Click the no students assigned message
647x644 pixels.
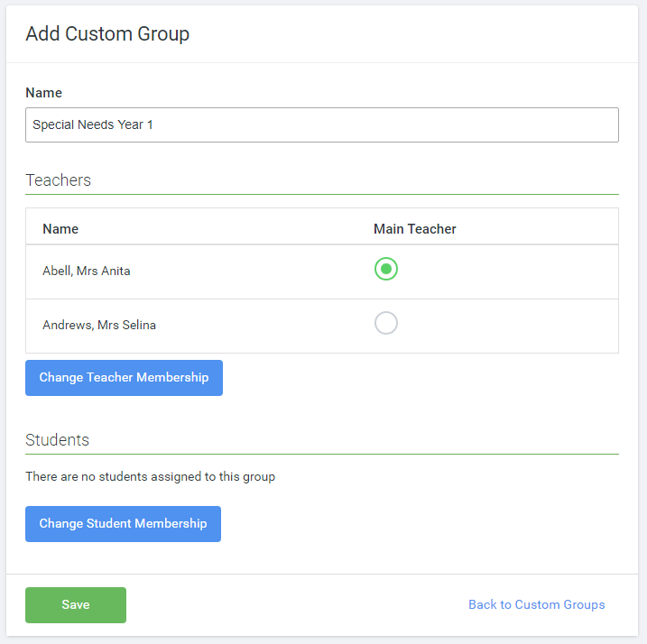pyautogui.click(x=150, y=476)
